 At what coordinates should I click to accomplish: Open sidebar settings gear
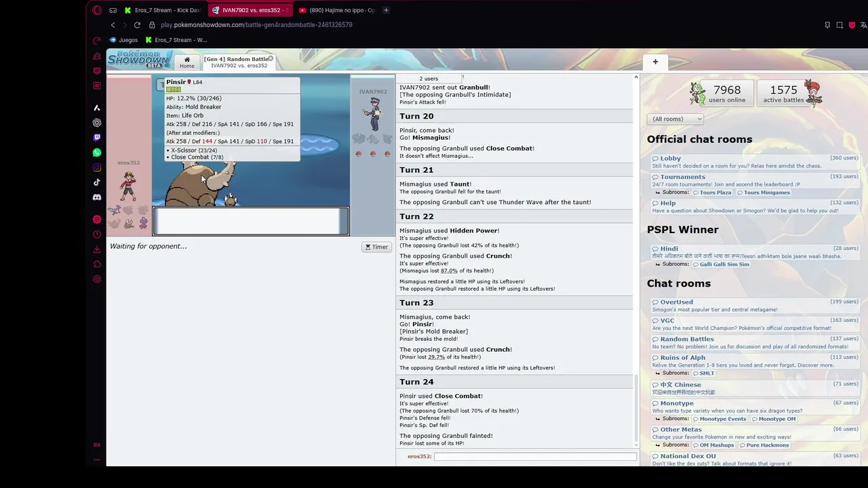pos(97,279)
